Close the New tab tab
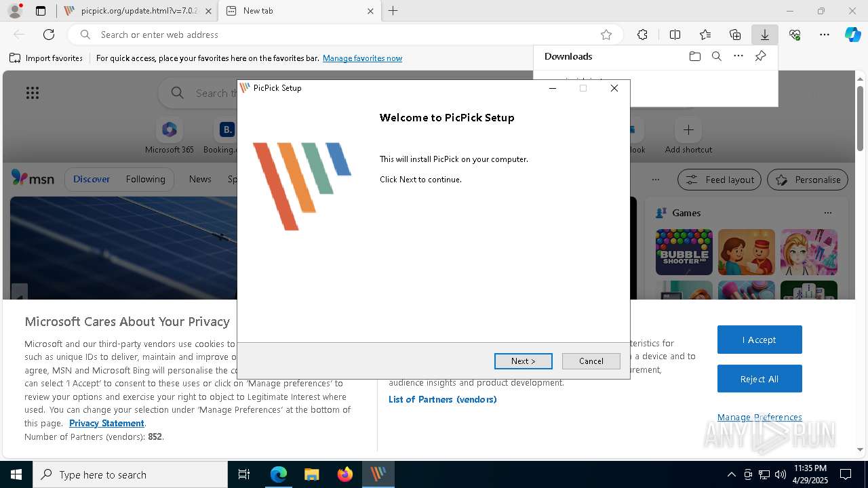This screenshot has height=488, width=868. click(x=370, y=11)
